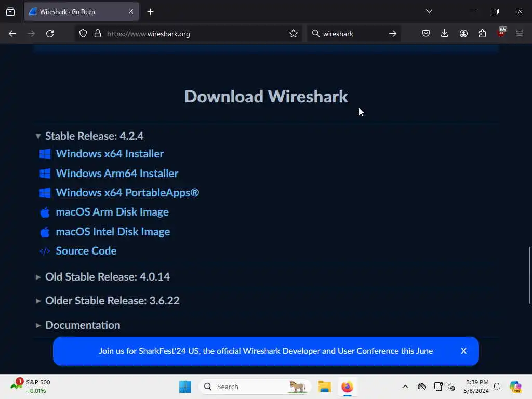Download the macOS Arm Disk Image

pos(112,212)
